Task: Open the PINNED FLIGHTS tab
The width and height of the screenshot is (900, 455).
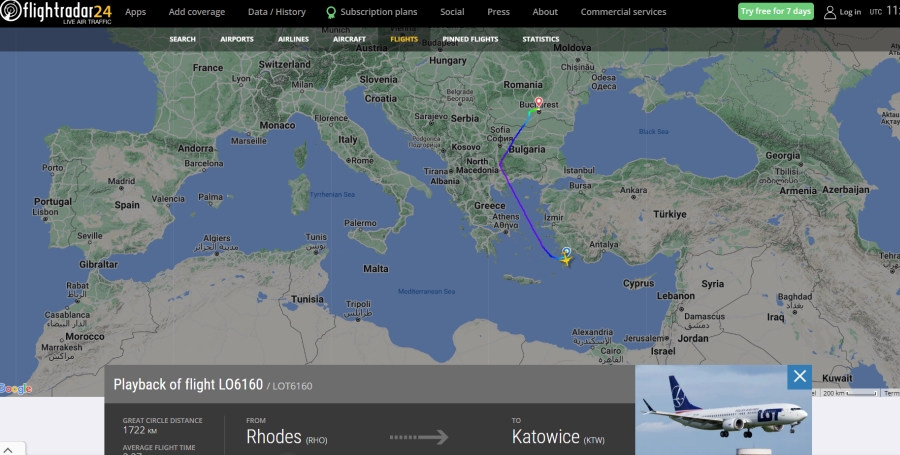Action: [470, 39]
